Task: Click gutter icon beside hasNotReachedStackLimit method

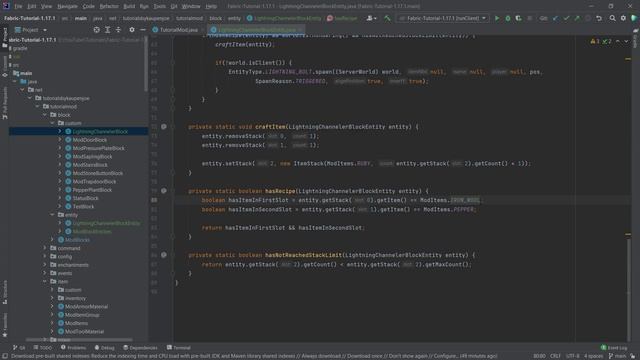Action: (x=164, y=255)
